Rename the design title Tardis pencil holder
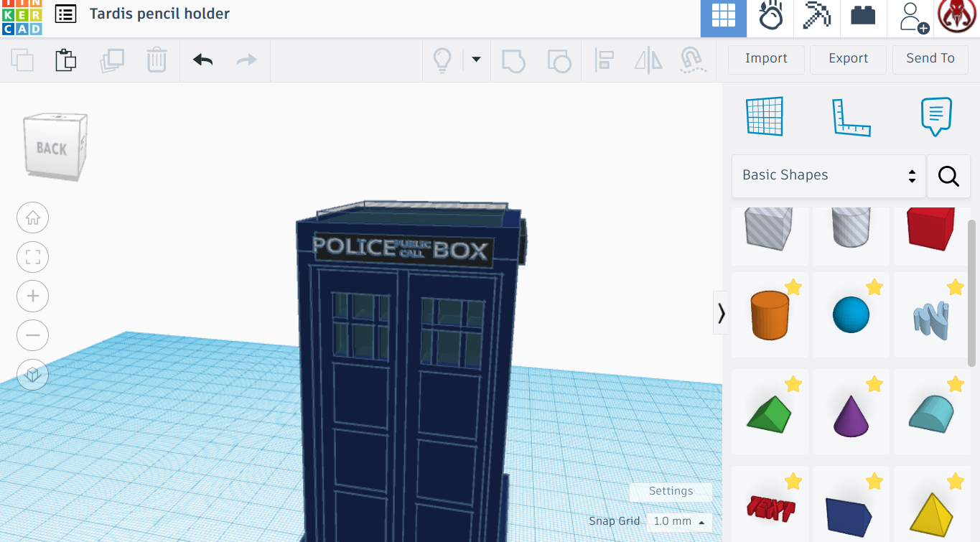980x542 pixels. click(159, 14)
